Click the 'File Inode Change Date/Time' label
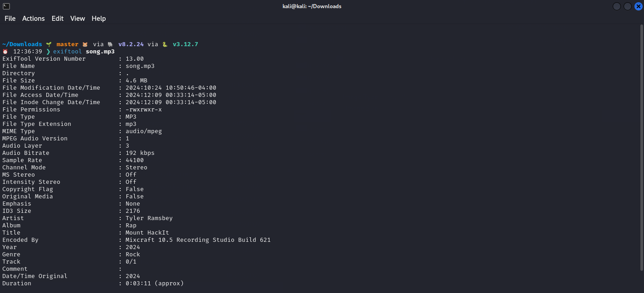 click(51, 102)
